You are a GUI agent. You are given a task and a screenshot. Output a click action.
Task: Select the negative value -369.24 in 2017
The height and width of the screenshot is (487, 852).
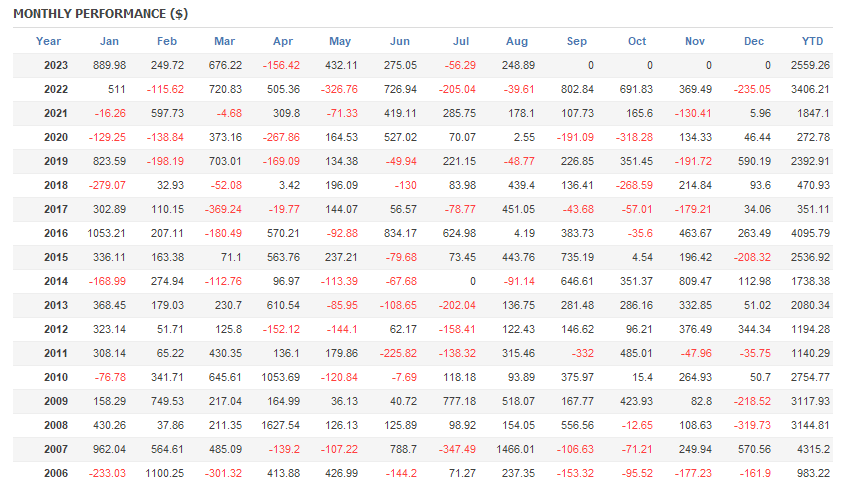click(223, 209)
